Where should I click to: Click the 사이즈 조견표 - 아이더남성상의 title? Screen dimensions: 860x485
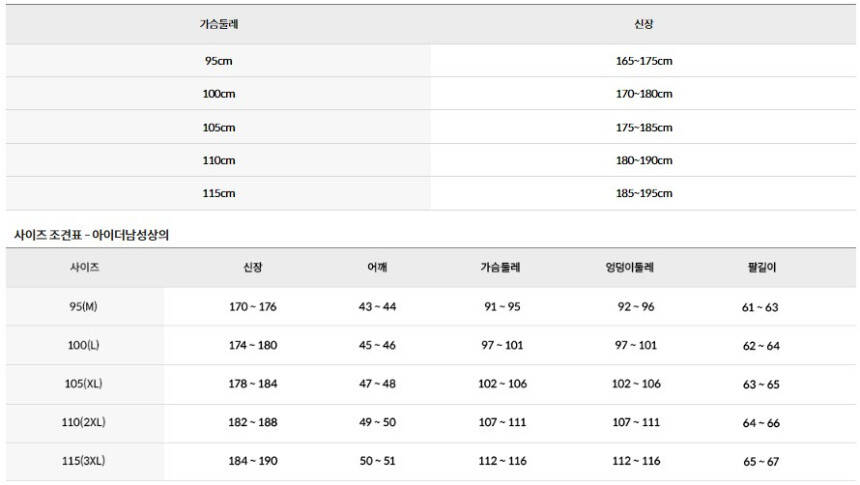coord(96,234)
